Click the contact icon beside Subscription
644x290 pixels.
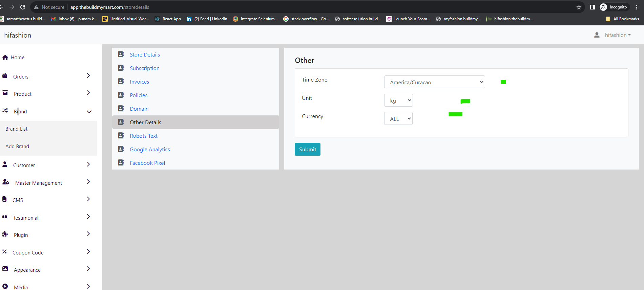121,68
